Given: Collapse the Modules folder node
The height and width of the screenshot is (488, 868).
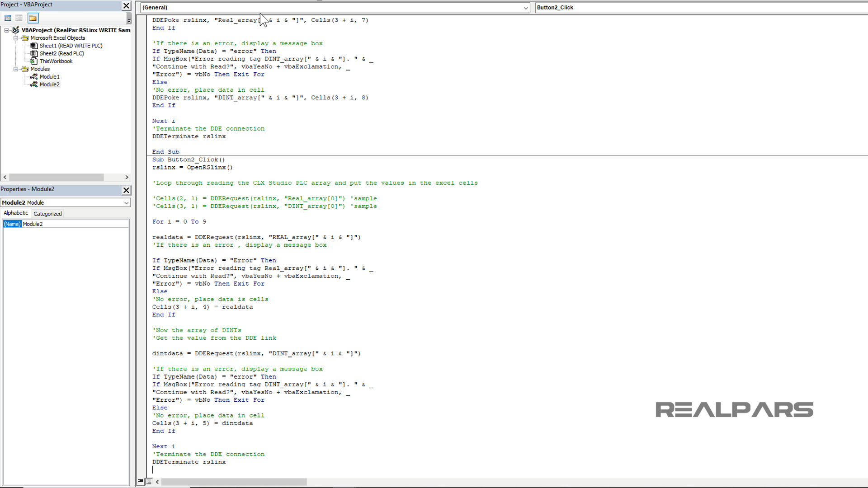Looking at the screenshot, I should (x=16, y=69).
